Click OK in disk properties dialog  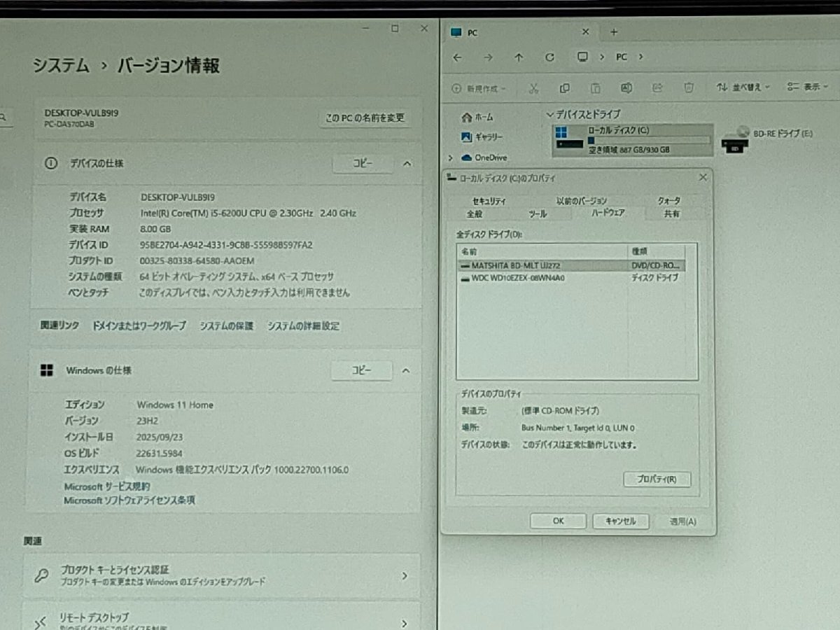[558, 521]
